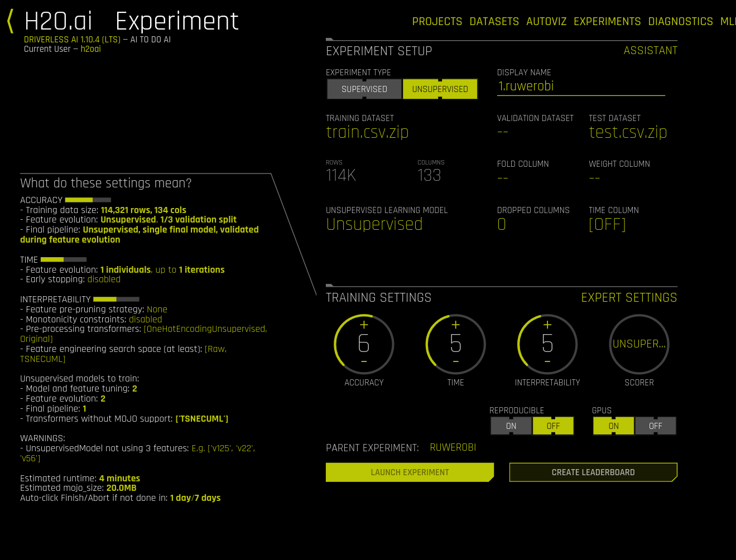
Task: Click 'Estimated runtime: 4 minutes' text
Action: click(80, 479)
